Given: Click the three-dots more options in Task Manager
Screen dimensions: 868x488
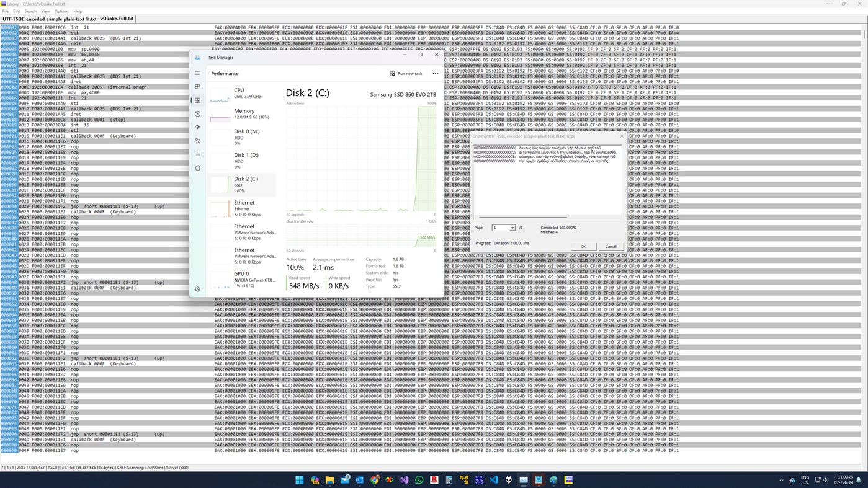Looking at the screenshot, I should 435,73.
